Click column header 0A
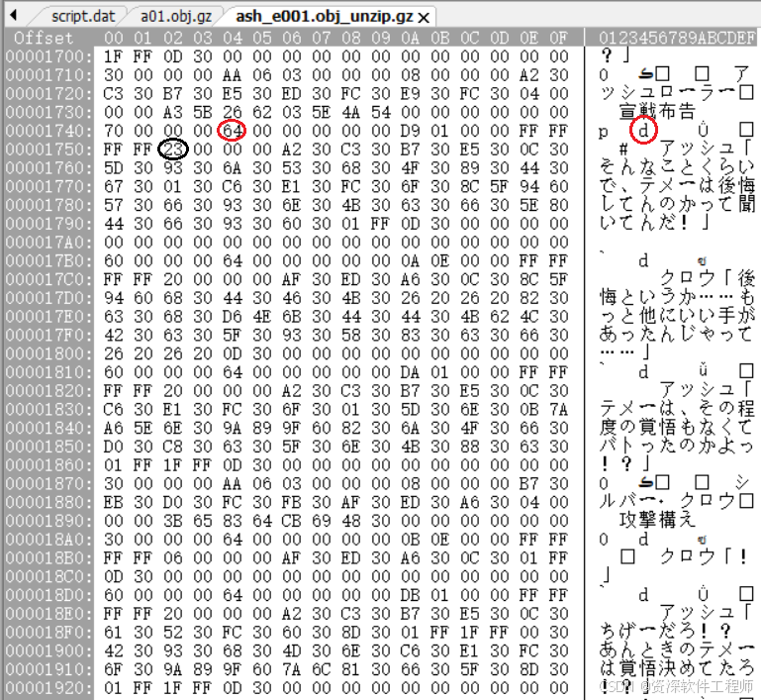The image size is (761, 700). (x=410, y=38)
